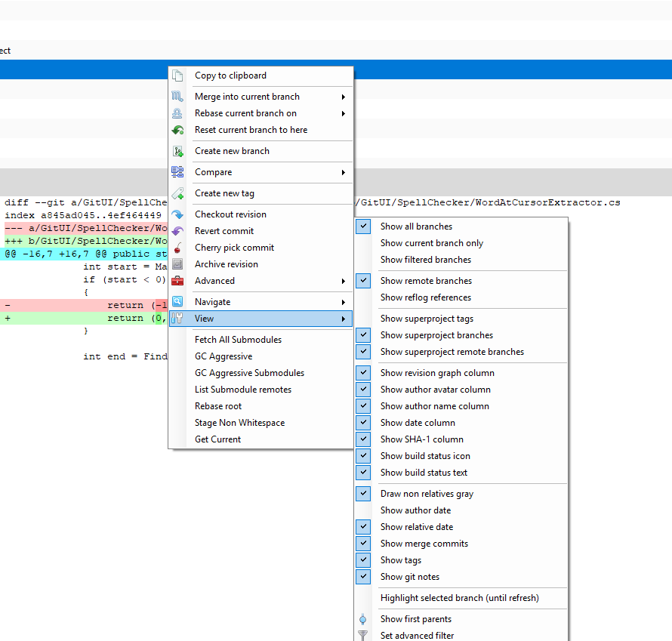The width and height of the screenshot is (672, 641).
Task: Expand Rebase current branch on submenu arrow
Action: pos(344,113)
